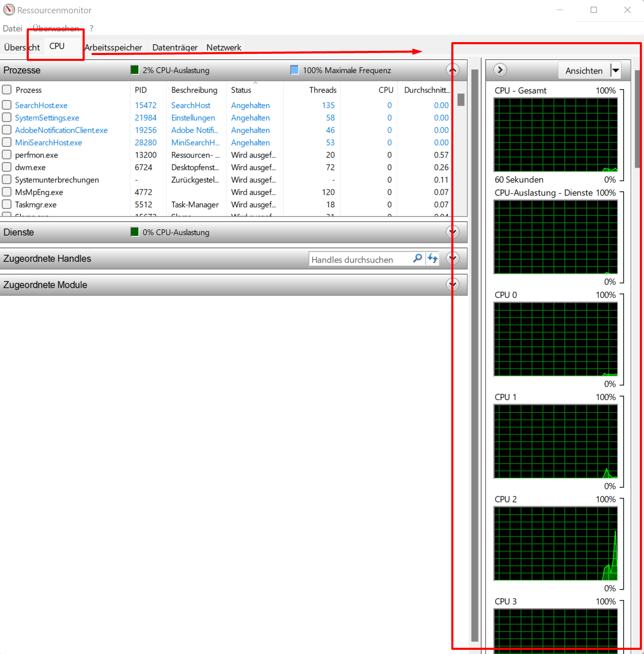Check the SystemSettings.exe process checkbox
The width and height of the screenshot is (644, 654).
click(7, 118)
